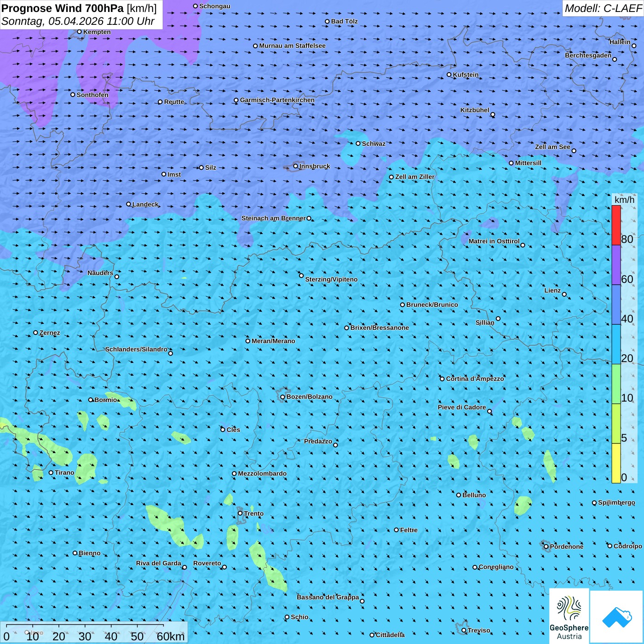
Task: Click the 'Bruneck/Brunico' label
Action: tap(432, 305)
